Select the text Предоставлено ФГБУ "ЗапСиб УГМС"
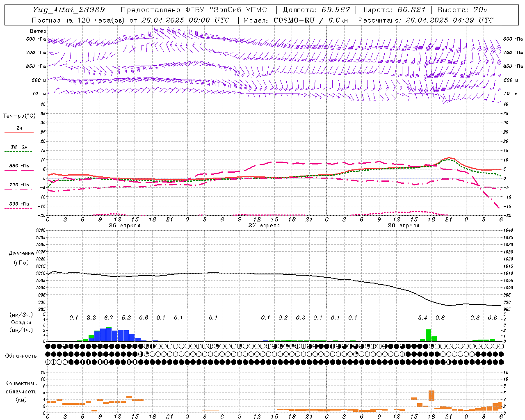 [x=196, y=10]
